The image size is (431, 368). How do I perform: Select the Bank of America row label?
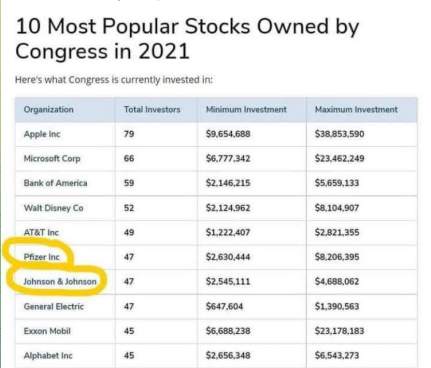pos(55,183)
